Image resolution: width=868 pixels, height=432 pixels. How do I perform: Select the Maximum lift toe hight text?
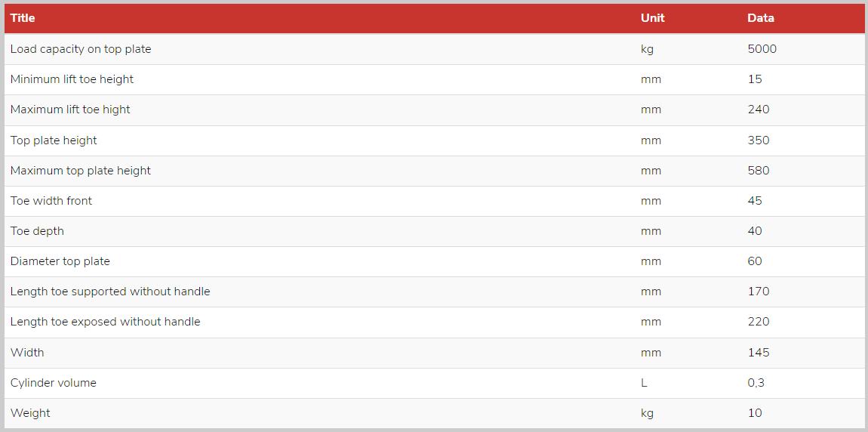(x=70, y=110)
